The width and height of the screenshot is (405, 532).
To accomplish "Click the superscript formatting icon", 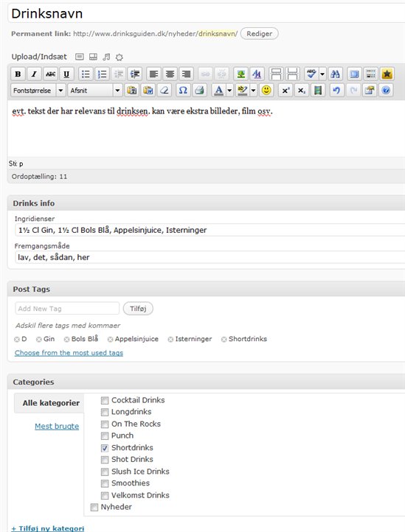I will (x=285, y=90).
